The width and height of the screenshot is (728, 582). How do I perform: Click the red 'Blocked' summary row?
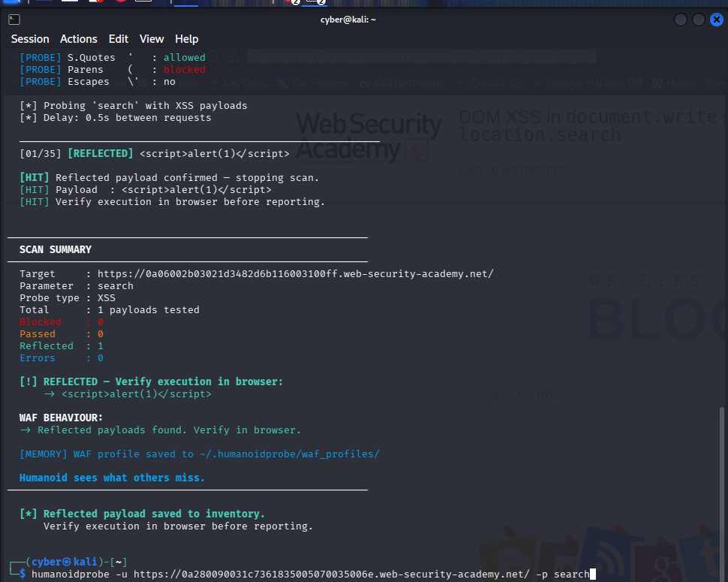(62, 322)
